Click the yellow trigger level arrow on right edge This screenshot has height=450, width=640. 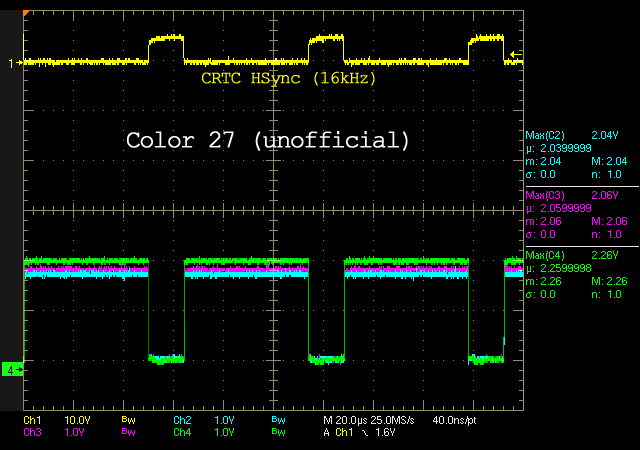(514, 54)
